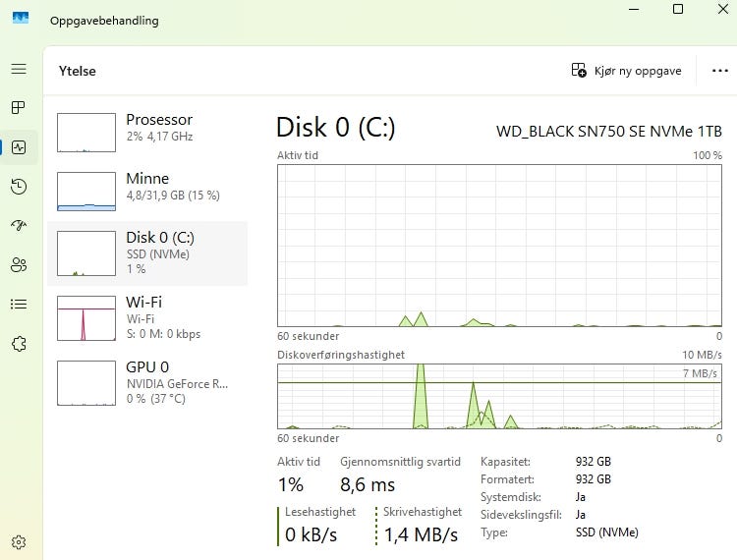Open Startup apps page icon
The height and width of the screenshot is (560, 737).
click(x=19, y=226)
